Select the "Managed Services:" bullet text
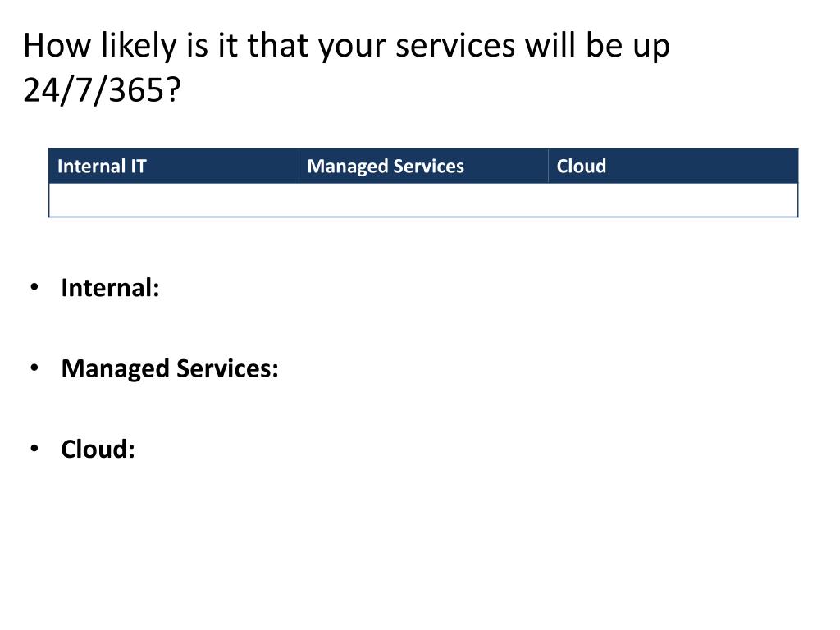The width and height of the screenshot is (840, 630). coord(170,368)
